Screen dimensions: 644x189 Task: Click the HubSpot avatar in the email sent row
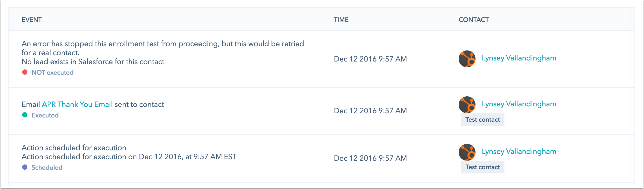467,105
